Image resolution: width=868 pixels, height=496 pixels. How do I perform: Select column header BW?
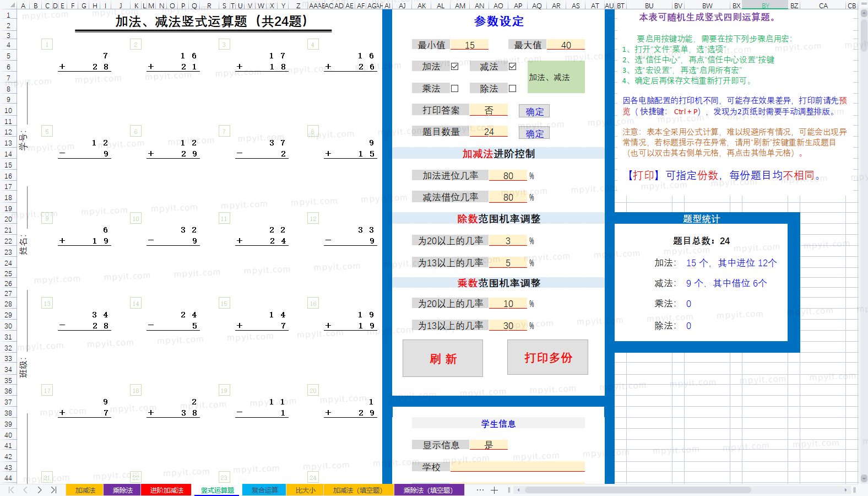click(x=707, y=5)
